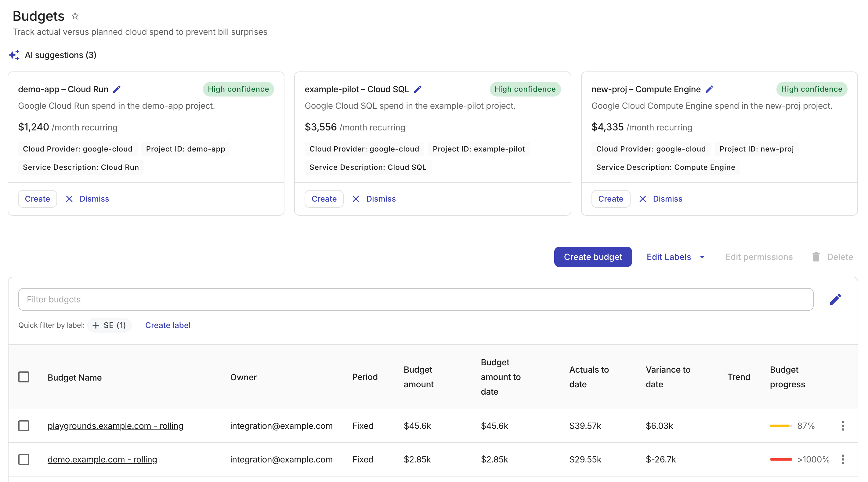Create budget from demo-app Cloud Run suggestion

(x=38, y=199)
